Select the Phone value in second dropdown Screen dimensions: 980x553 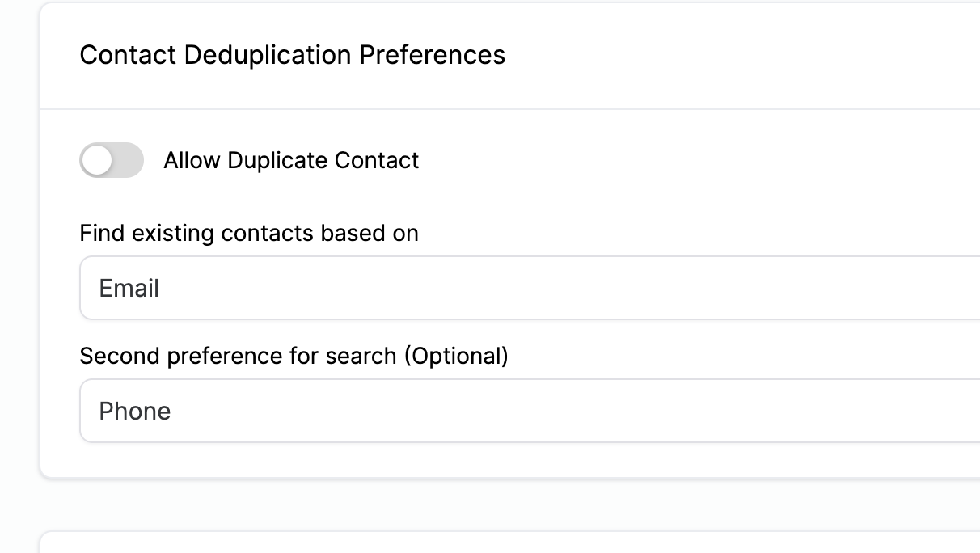click(135, 412)
